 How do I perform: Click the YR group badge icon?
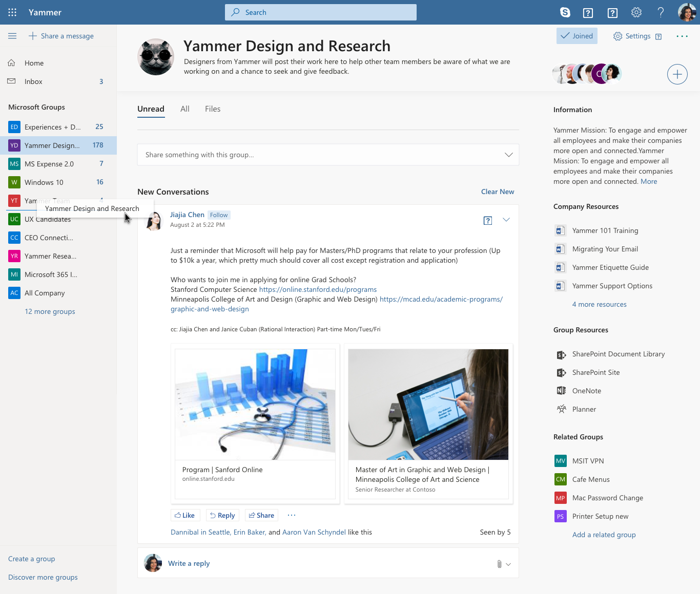click(x=14, y=256)
